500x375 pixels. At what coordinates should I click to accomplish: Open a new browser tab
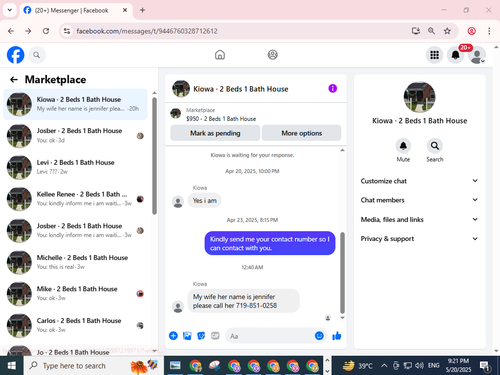point(142,10)
